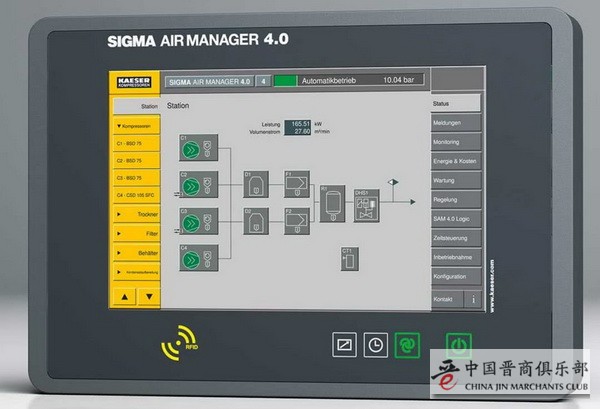Image resolution: width=600 pixels, height=409 pixels.
Task: Click filter F2 icon in diagram
Action: pos(296,220)
